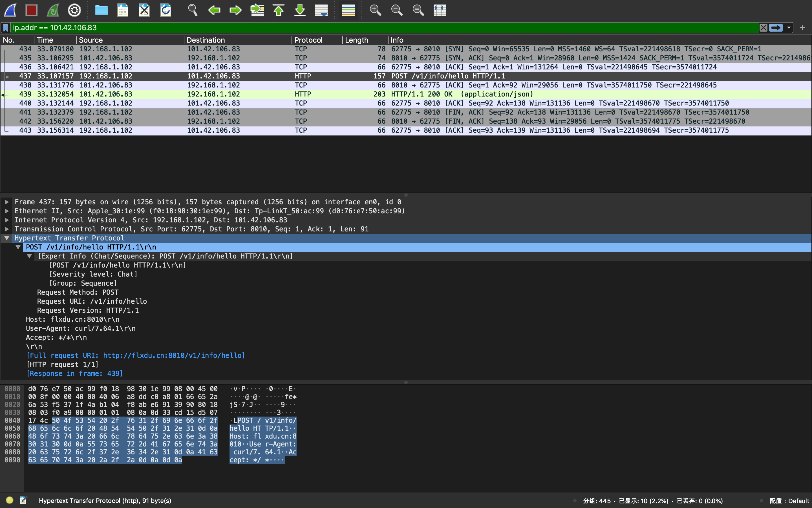Viewport: 812px width, 508px height.
Task: Reset text zoom to normal size
Action: pyautogui.click(x=418, y=10)
